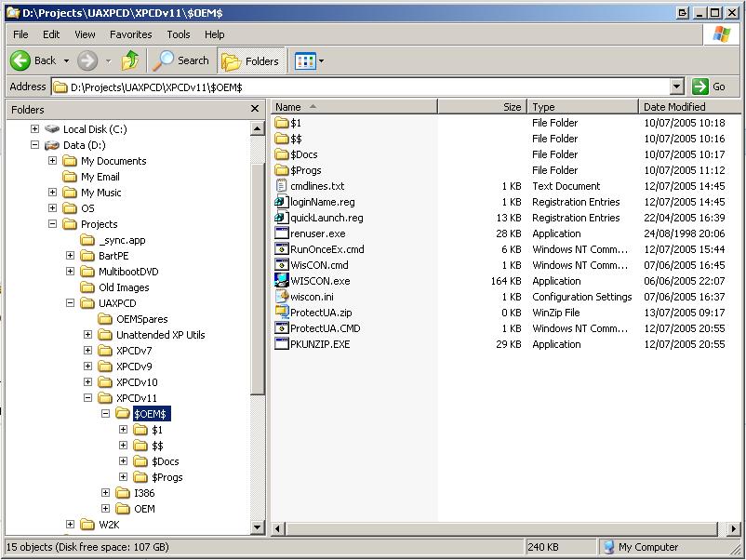This screenshot has height=560, width=746.
Task: Select loginName.reg registry file icon
Action: (282, 202)
